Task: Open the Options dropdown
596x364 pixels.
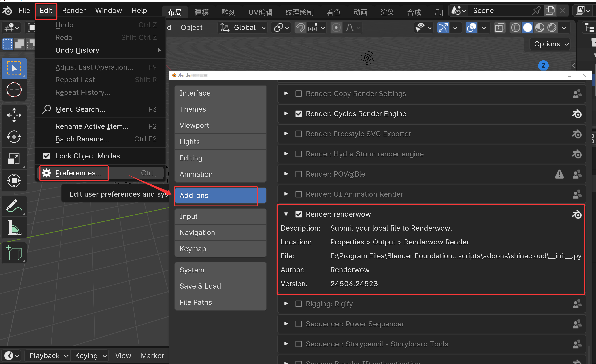Action: point(550,44)
